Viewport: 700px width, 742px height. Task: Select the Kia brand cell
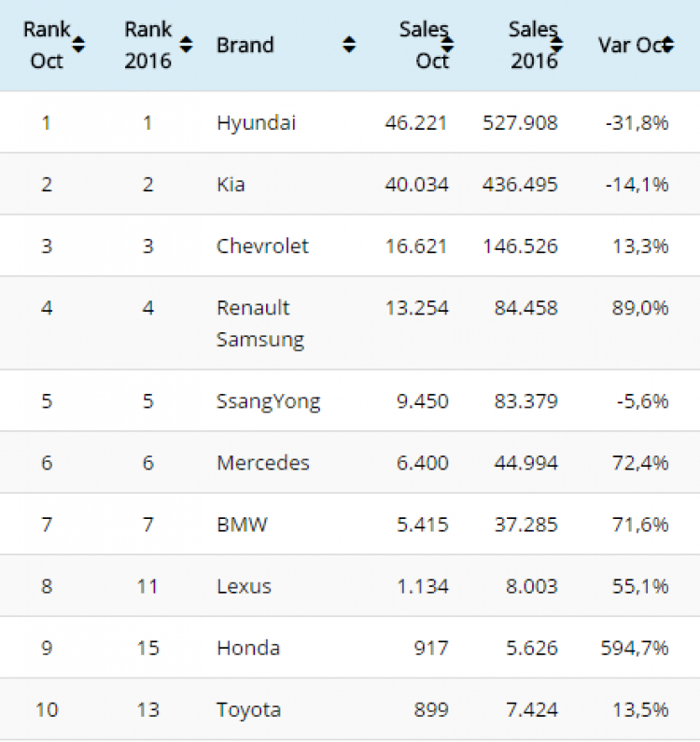pyautogui.click(x=231, y=184)
